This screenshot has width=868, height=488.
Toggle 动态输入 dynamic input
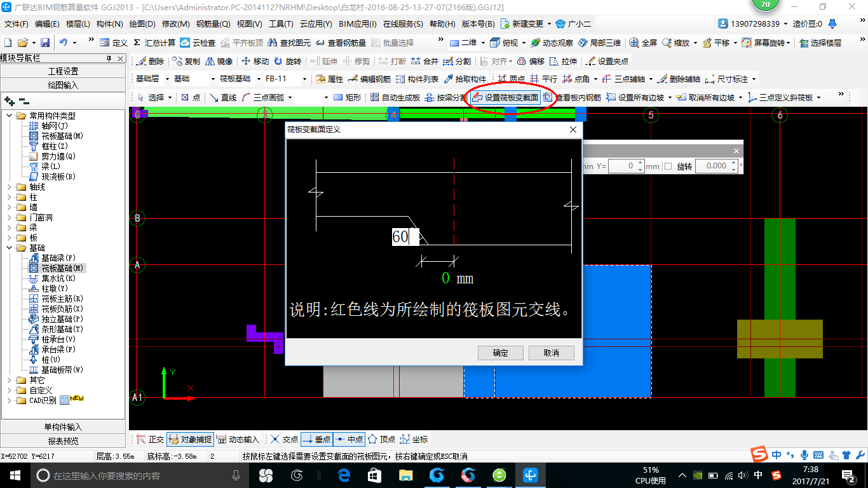pyautogui.click(x=238, y=439)
